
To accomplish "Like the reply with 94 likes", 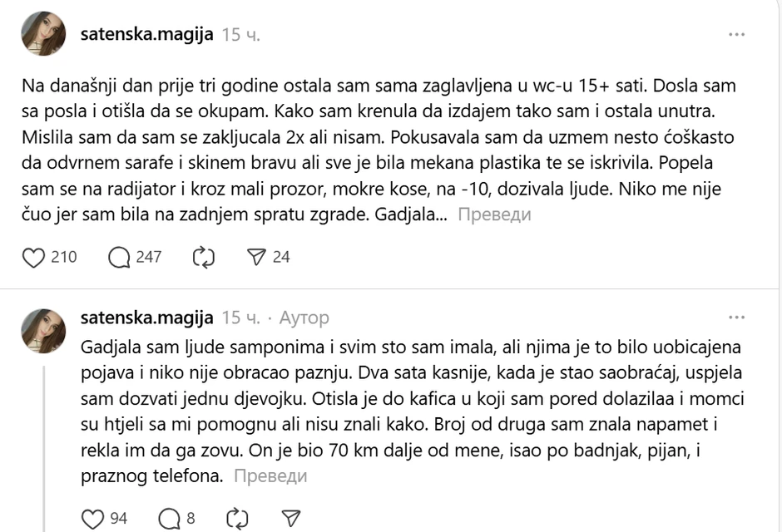I will point(93,519).
